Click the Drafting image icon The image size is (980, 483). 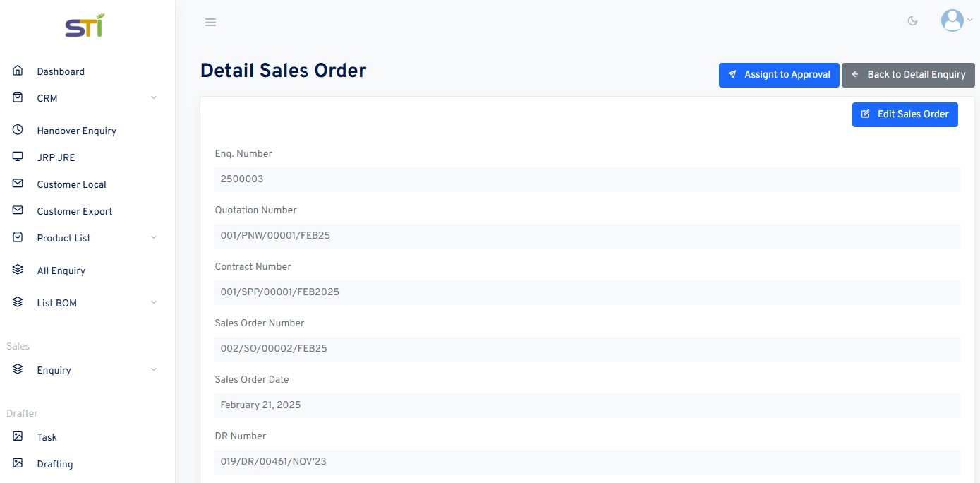pos(18,463)
